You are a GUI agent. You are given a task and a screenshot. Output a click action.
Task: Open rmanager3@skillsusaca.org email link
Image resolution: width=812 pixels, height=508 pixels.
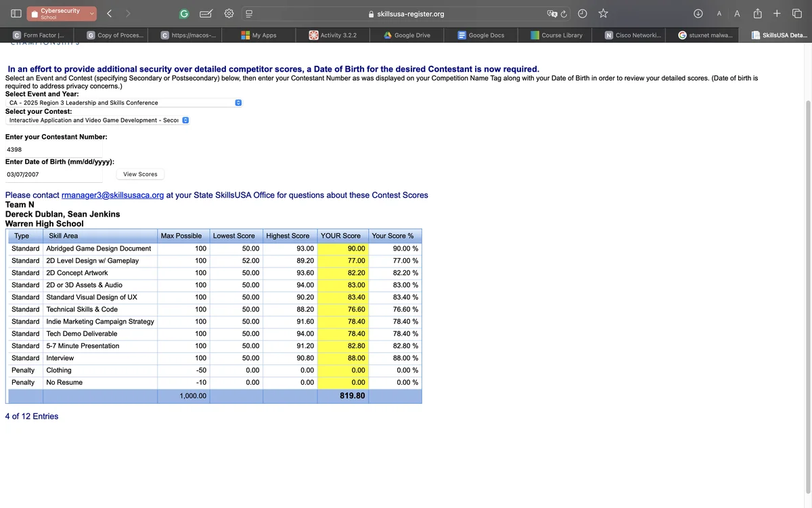[112, 195]
